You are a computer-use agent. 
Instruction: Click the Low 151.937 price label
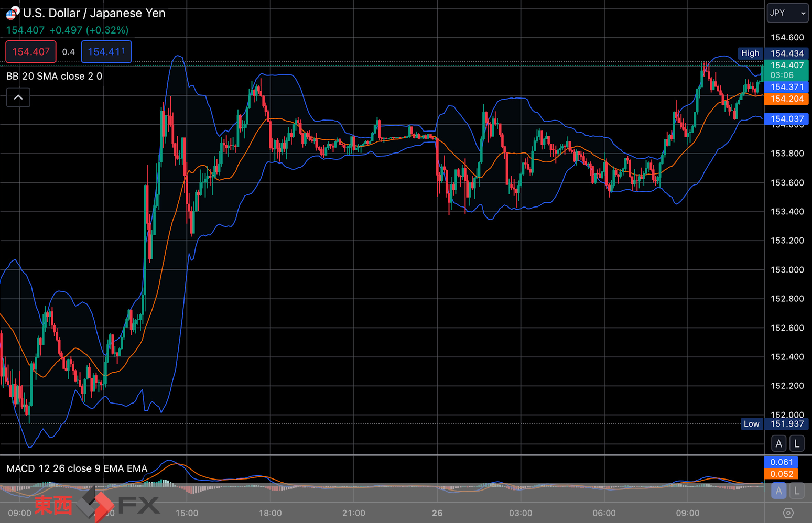[x=774, y=424]
